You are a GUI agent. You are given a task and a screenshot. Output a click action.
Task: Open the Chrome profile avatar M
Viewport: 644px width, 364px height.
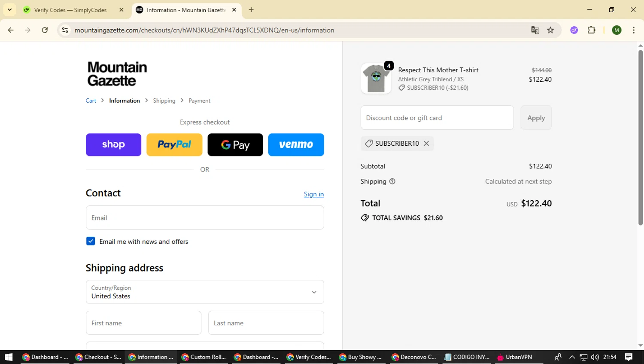[617, 30]
